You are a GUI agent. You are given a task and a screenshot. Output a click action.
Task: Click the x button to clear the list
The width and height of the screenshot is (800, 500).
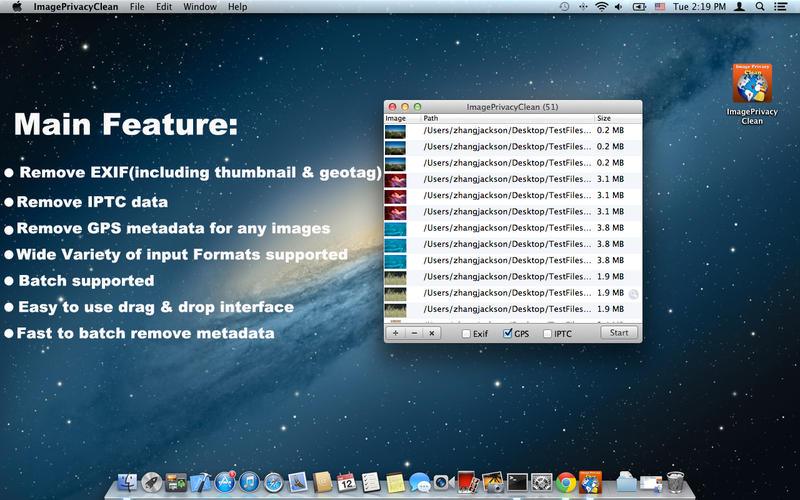pos(431,333)
